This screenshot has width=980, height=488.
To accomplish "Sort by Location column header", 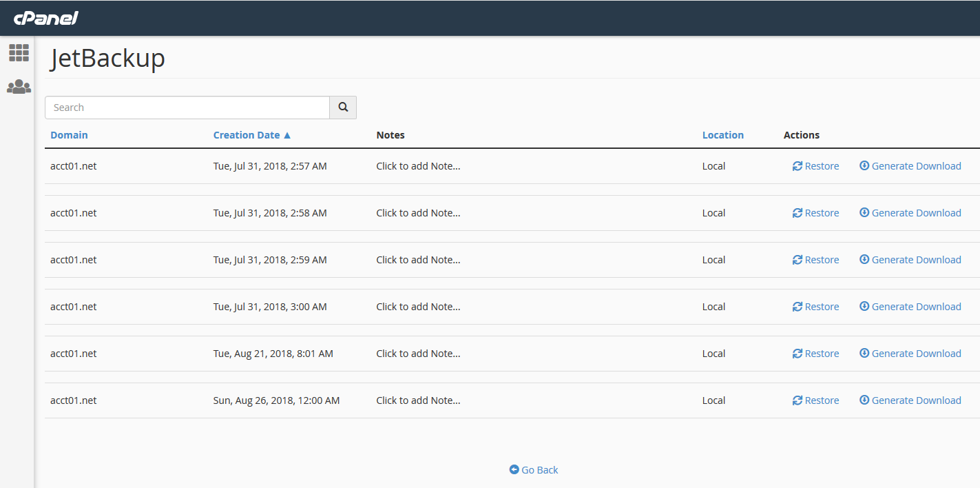I will (x=723, y=135).
